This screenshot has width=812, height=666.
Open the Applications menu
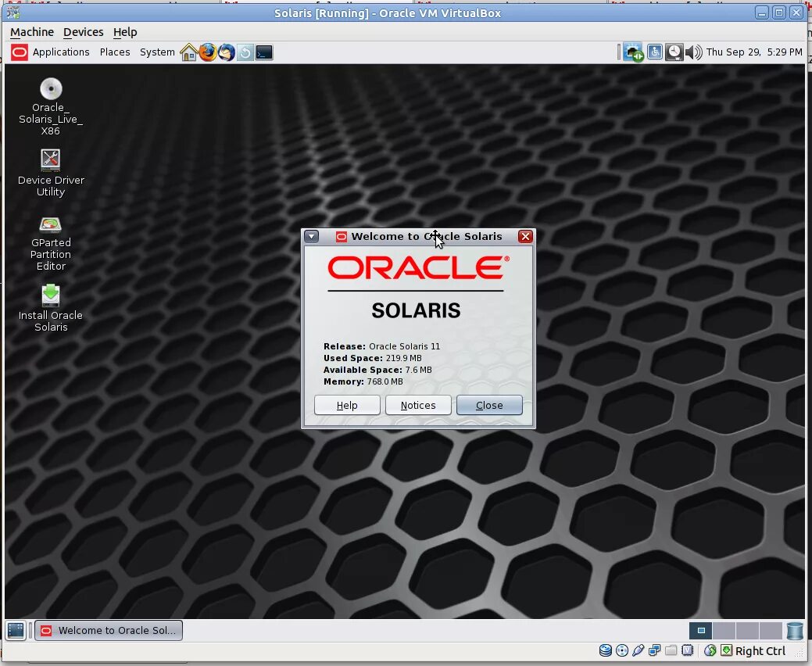point(61,52)
